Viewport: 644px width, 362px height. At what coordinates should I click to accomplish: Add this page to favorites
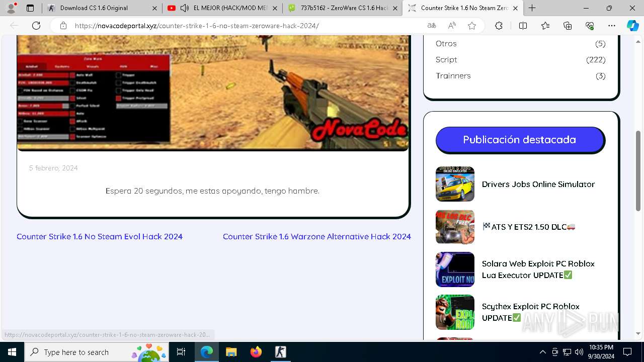pyautogui.click(x=472, y=26)
